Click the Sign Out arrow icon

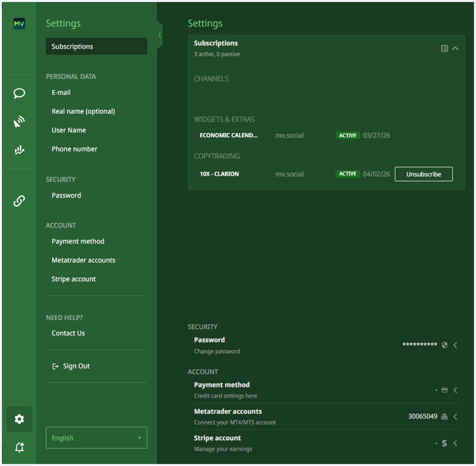coord(55,366)
